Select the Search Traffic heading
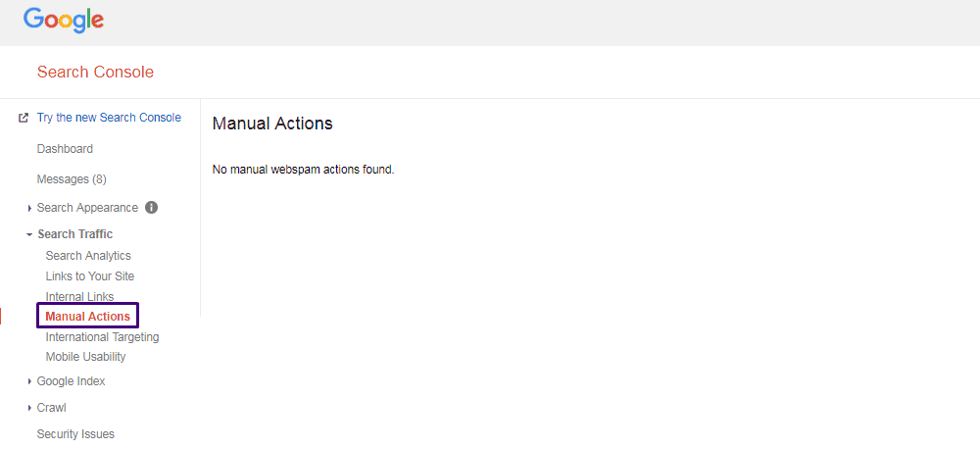Screen dimensions: 980x449 [x=75, y=234]
